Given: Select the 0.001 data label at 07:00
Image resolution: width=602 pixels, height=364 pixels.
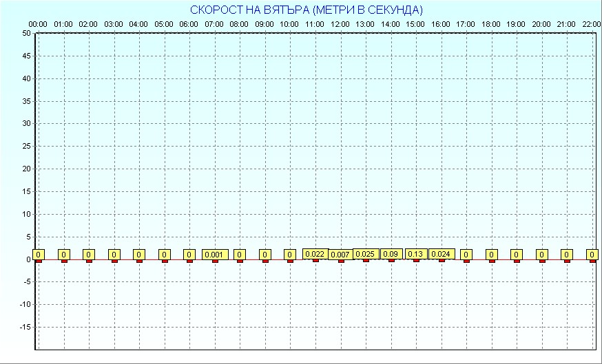Looking at the screenshot, I should [x=214, y=255].
